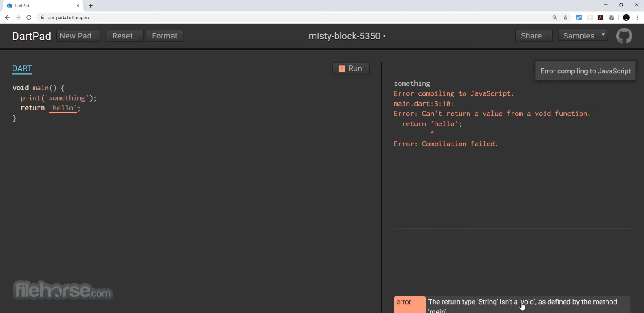Click the console's echoed return 'hello'; line
Viewport: 644px width, 313px height.
(432, 124)
